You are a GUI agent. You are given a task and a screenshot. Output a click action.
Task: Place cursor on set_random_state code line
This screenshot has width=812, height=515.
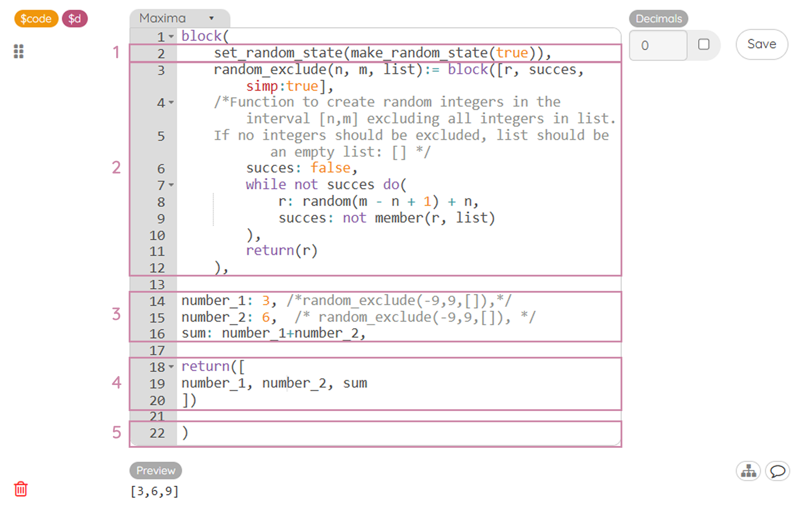click(x=381, y=53)
